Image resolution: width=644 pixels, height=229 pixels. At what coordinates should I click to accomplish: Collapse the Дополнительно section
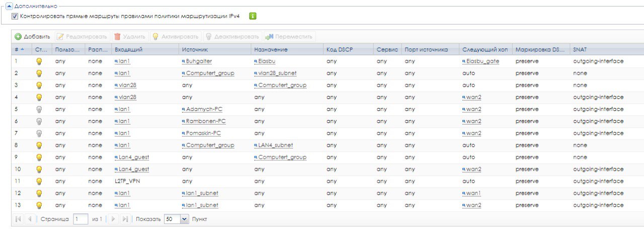point(10,6)
